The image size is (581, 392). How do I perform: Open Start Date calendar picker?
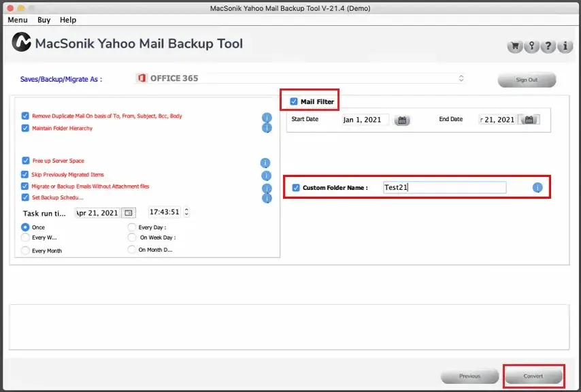pos(402,120)
